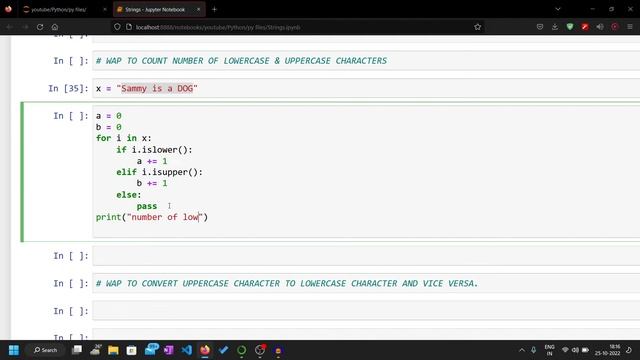Image resolution: width=640 pixels, height=360 pixels.
Task: Click the green circle taskbar app icon
Action: (x=242, y=350)
